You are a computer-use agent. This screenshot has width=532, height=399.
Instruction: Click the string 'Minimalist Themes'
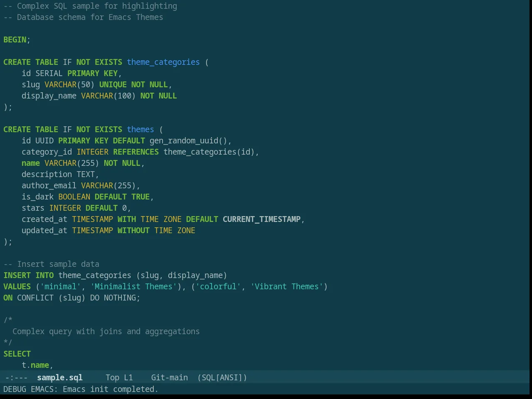click(133, 286)
